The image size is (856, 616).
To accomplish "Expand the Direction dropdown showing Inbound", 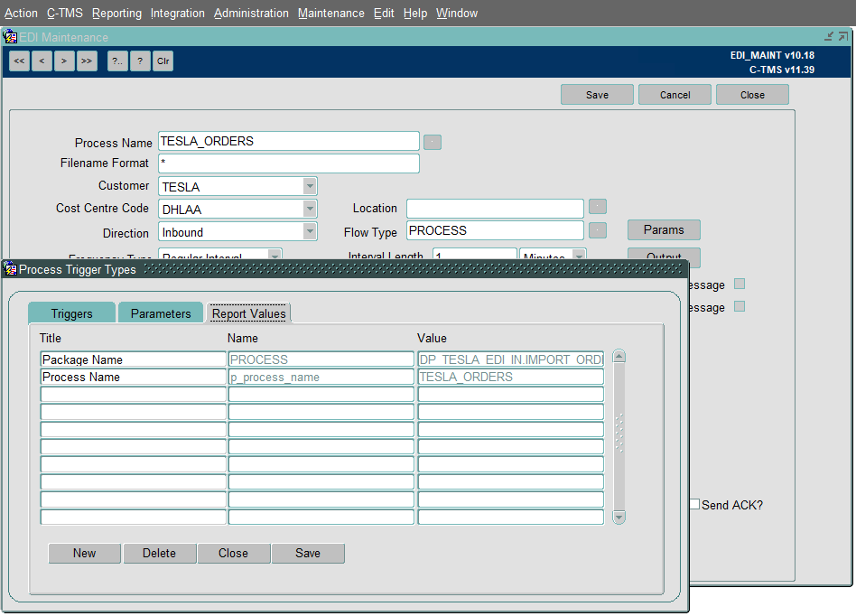I will tap(310, 231).
